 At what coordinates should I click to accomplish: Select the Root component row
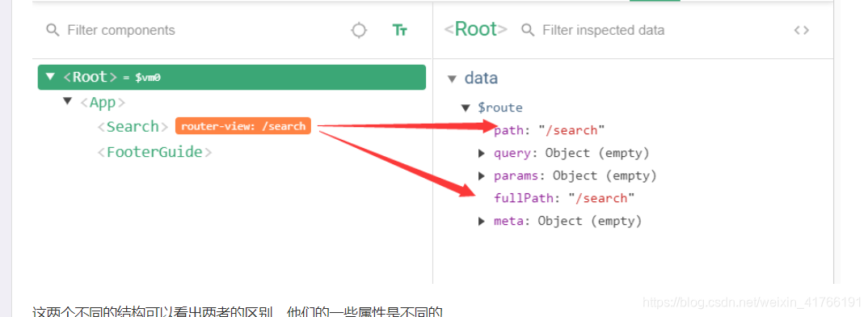232,77
